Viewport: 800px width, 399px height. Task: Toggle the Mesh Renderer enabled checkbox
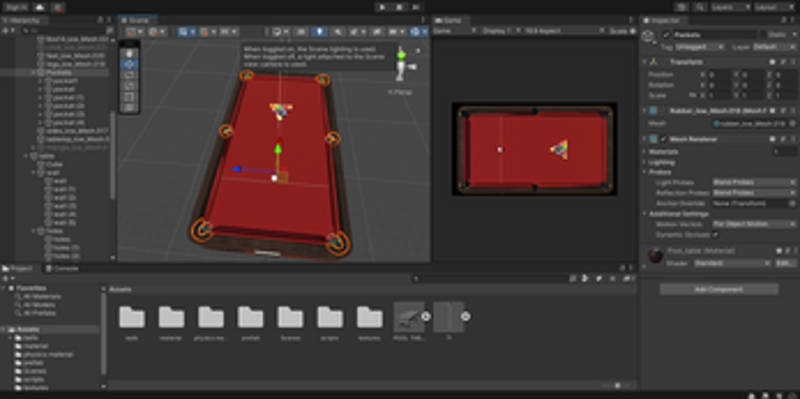(x=663, y=139)
